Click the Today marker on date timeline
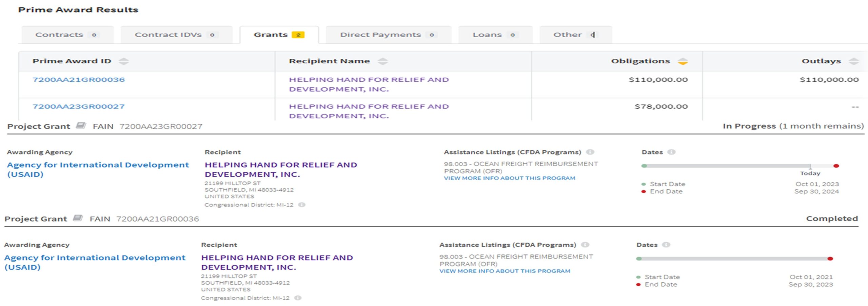This screenshot has height=306, width=868. point(810,171)
